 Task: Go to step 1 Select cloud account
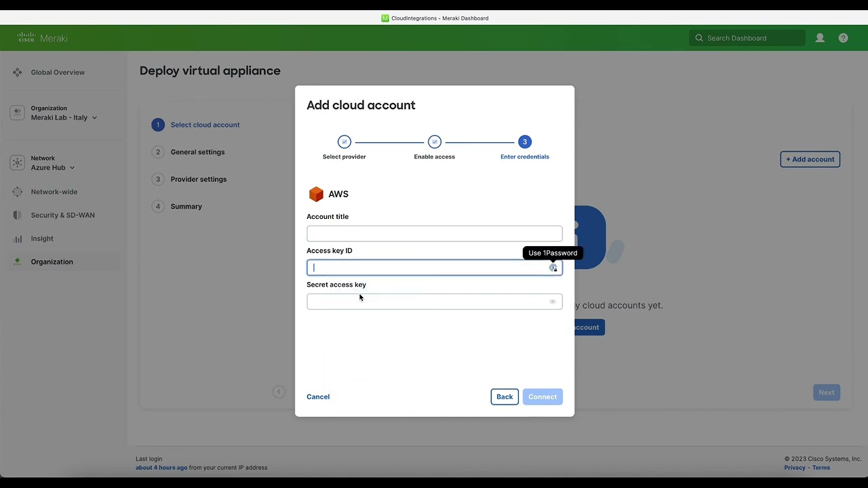[x=195, y=125]
